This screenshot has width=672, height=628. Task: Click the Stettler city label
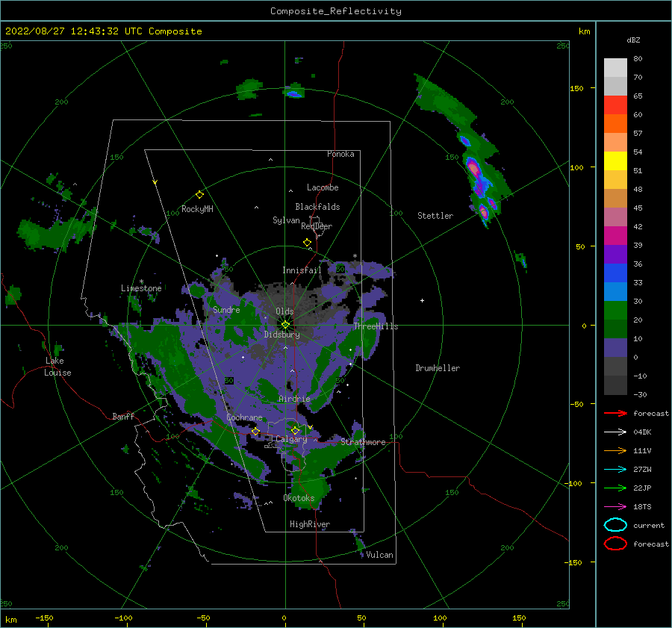(x=435, y=216)
